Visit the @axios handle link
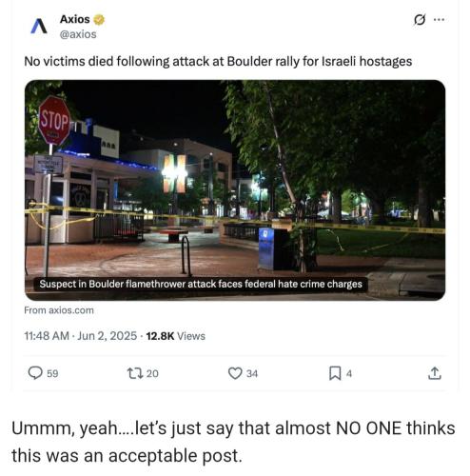The image size is (470, 476). (78, 34)
